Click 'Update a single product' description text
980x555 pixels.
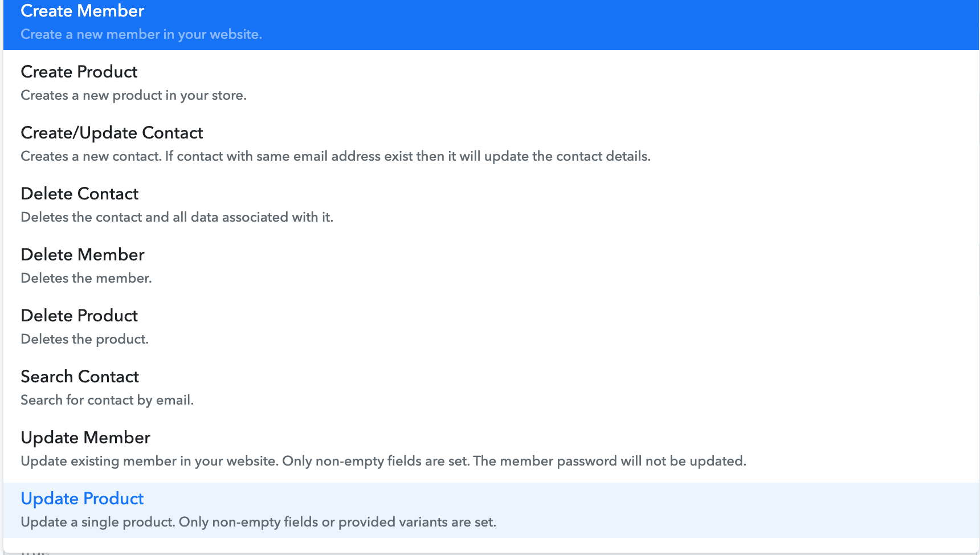(x=258, y=522)
